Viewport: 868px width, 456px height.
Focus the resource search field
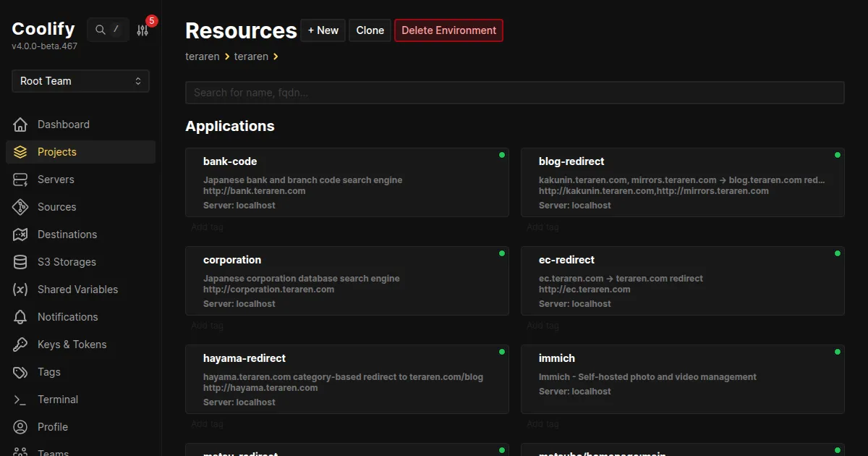point(514,93)
